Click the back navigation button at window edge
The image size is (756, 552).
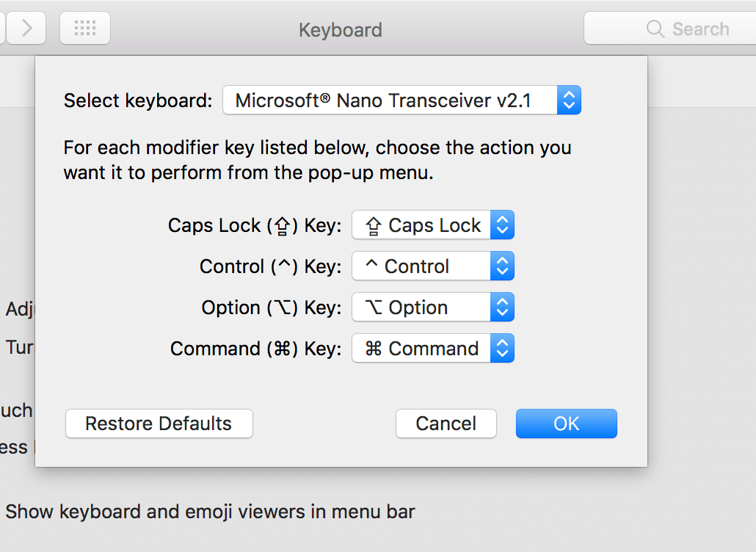point(2,29)
